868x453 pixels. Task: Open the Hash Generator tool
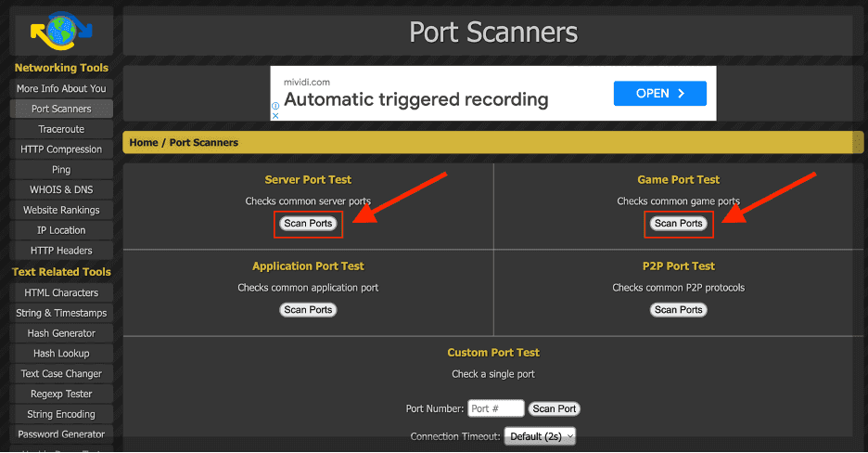61,333
